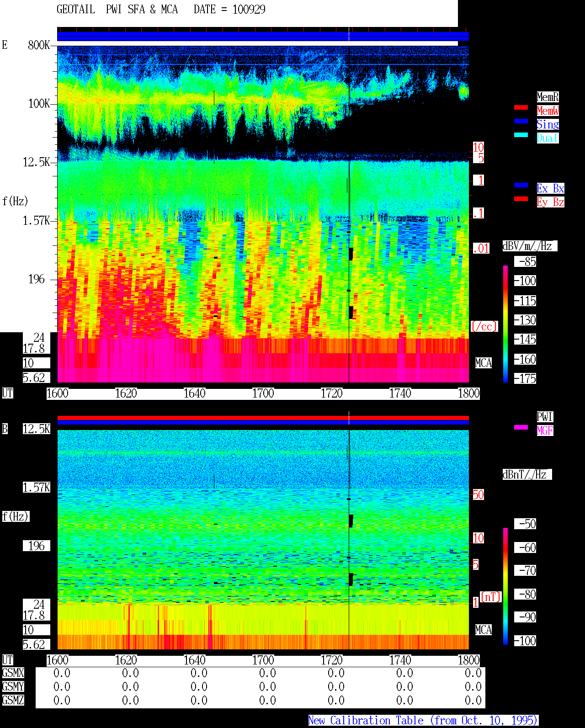Click the GSMZ row label
The width and height of the screenshot is (585, 728).
point(13,700)
